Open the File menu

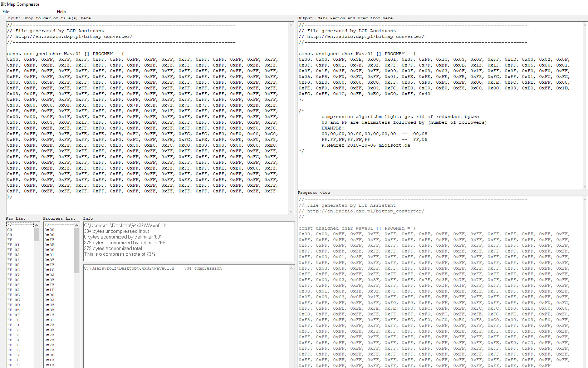point(6,12)
